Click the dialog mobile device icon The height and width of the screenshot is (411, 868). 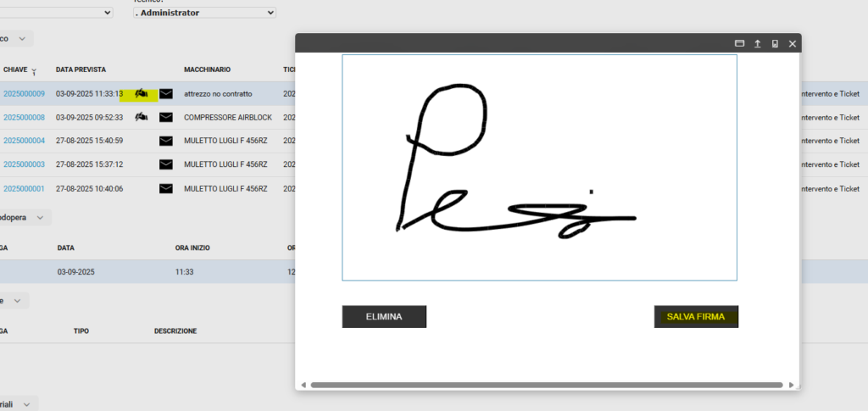(x=775, y=43)
